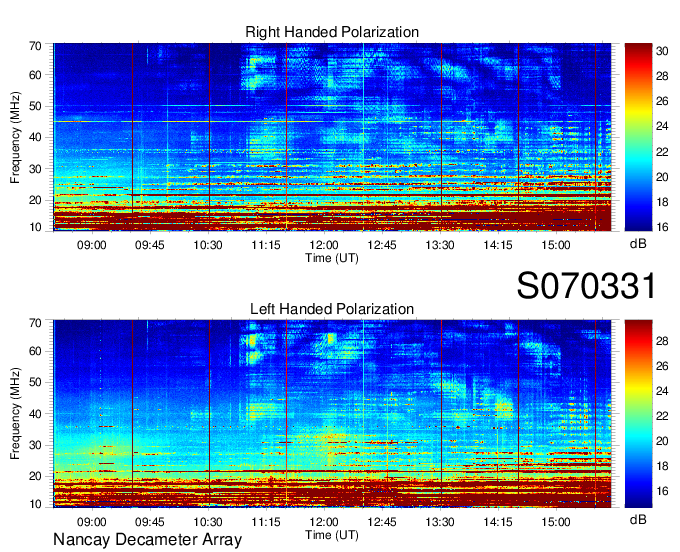Click the 18 dB label on right-handed colorbar
The image size is (680, 552).
pyautogui.click(x=662, y=202)
